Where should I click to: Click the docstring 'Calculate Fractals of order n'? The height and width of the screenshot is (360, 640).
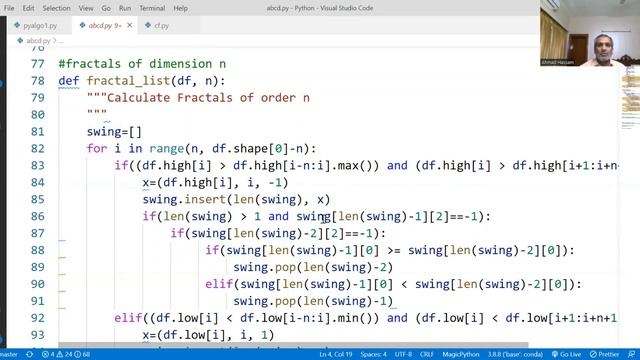coord(208,98)
